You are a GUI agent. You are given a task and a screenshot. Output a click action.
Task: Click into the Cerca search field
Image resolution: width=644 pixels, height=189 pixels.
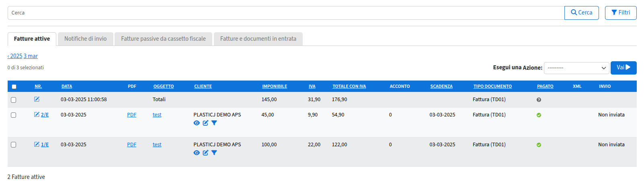[x=286, y=13]
